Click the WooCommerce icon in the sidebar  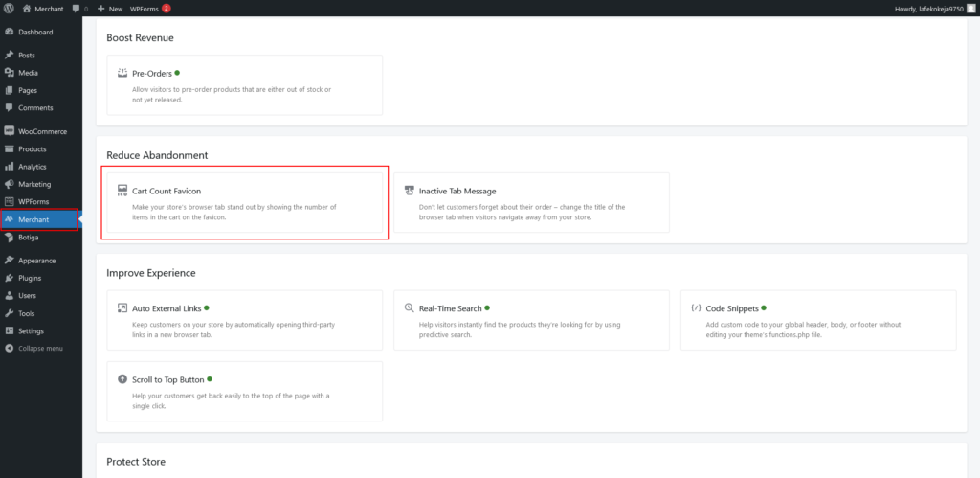point(9,131)
